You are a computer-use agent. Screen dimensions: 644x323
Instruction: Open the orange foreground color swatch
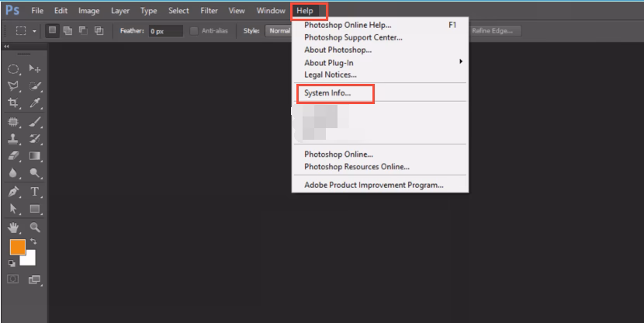tap(18, 247)
